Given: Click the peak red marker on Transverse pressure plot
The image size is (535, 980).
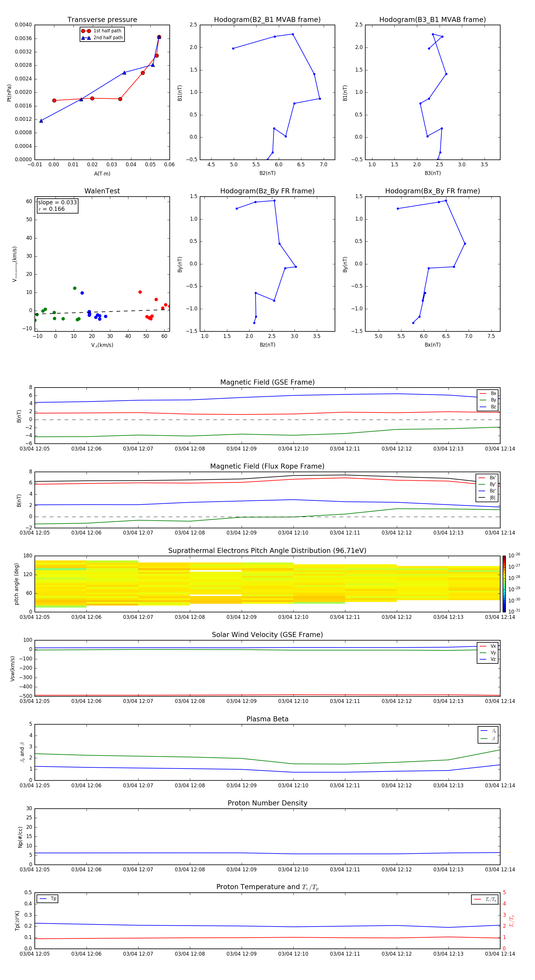Looking at the screenshot, I should point(159,37).
